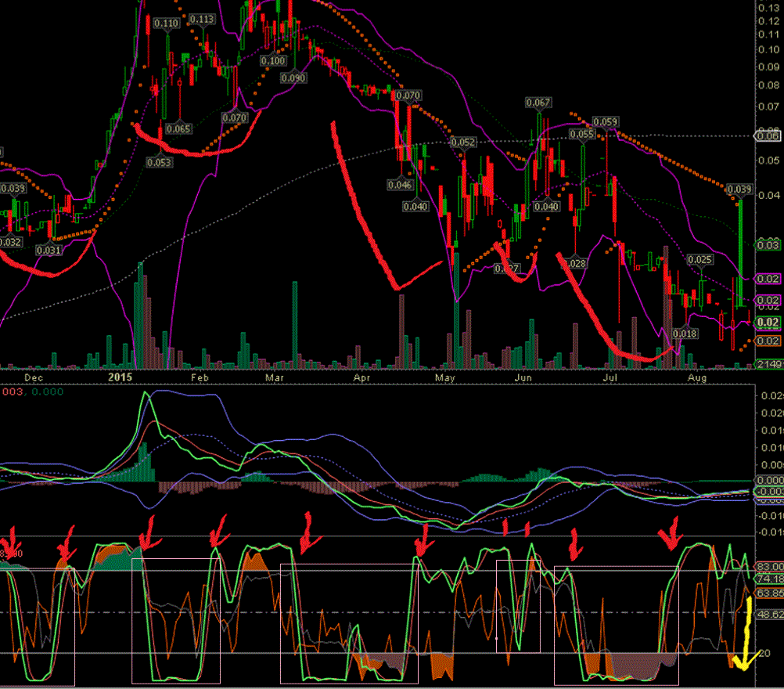The image size is (784, 689).
Task: Click the 0.055 price label bubble
Action: point(581,134)
